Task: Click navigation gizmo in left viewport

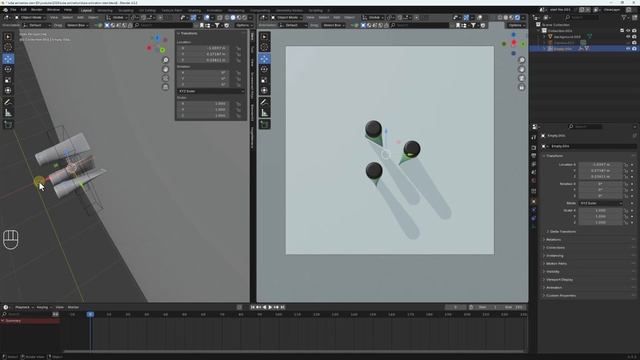Action: click(x=157, y=44)
